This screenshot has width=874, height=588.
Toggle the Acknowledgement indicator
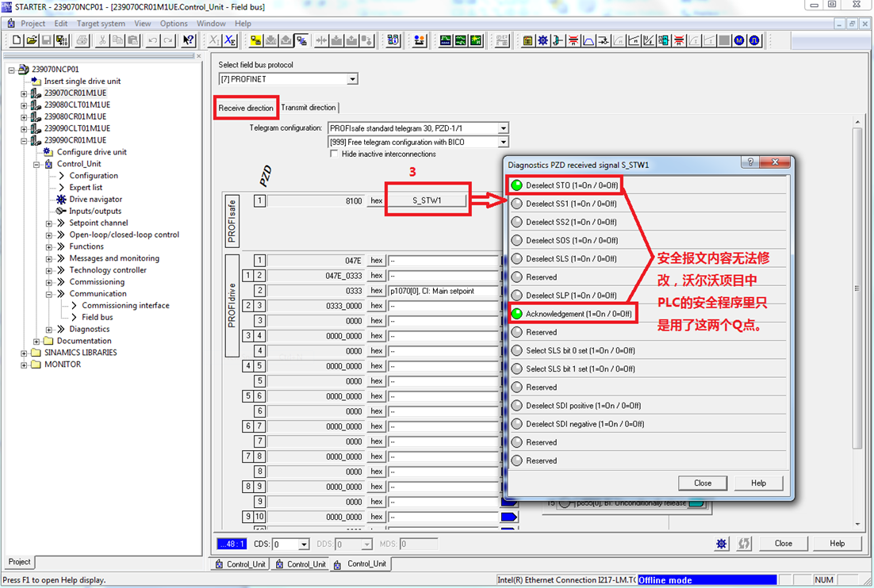(x=517, y=314)
